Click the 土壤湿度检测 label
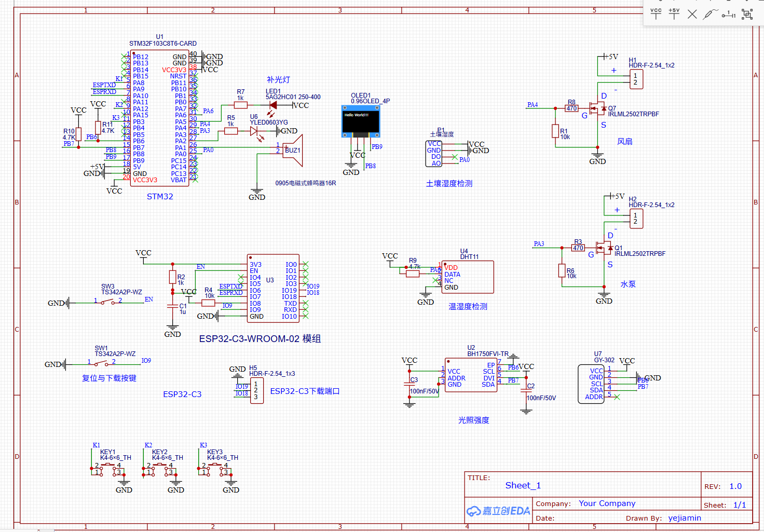This screenshot has width=764, height=532. tap(449, 184)
